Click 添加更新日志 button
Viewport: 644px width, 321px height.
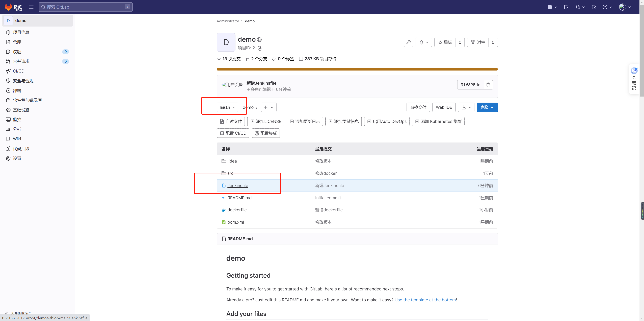[x=305, y=121]
